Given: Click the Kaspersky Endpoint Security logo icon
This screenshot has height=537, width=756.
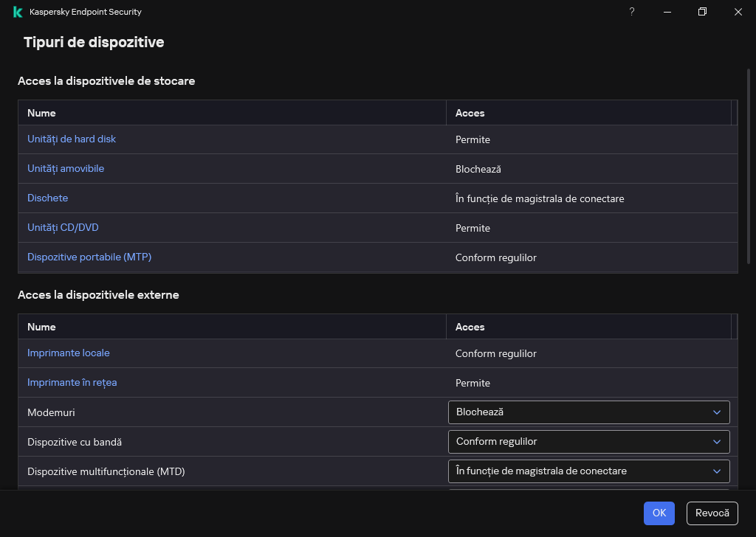Looking at the screenshot, I should 16,12.
